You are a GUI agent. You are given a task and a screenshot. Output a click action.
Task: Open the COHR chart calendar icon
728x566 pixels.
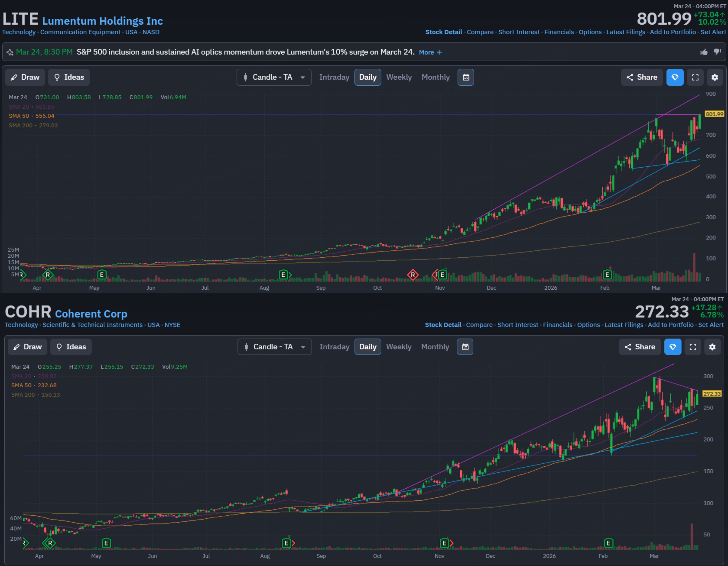tap(465, 347)
